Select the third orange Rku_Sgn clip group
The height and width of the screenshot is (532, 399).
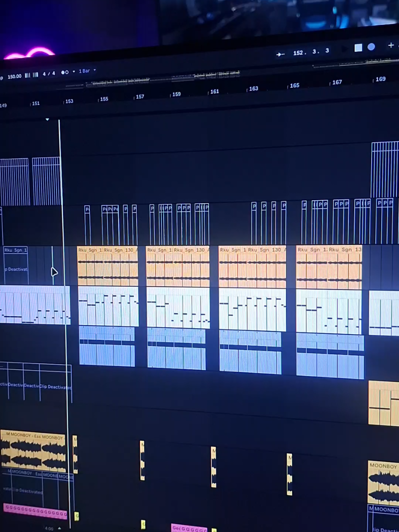coord(252,267)
